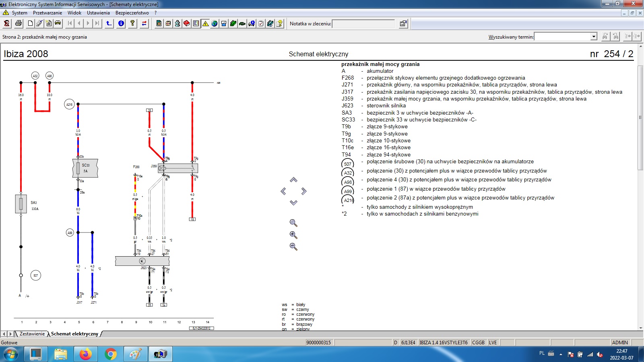The width and height of the screenshot is (644, 362).
Task: Open Google Chrome from the taskbar
Action: (x=110, y=354)
